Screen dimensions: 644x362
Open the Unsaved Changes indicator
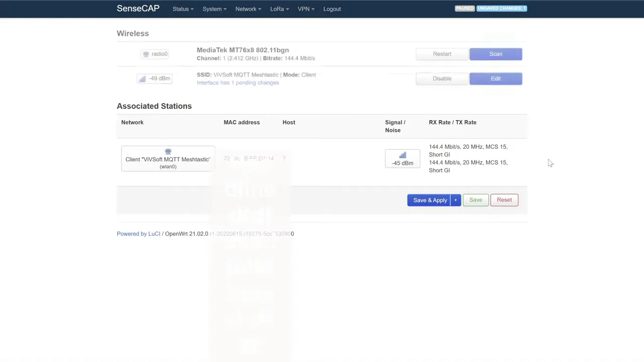coord(502,9)
